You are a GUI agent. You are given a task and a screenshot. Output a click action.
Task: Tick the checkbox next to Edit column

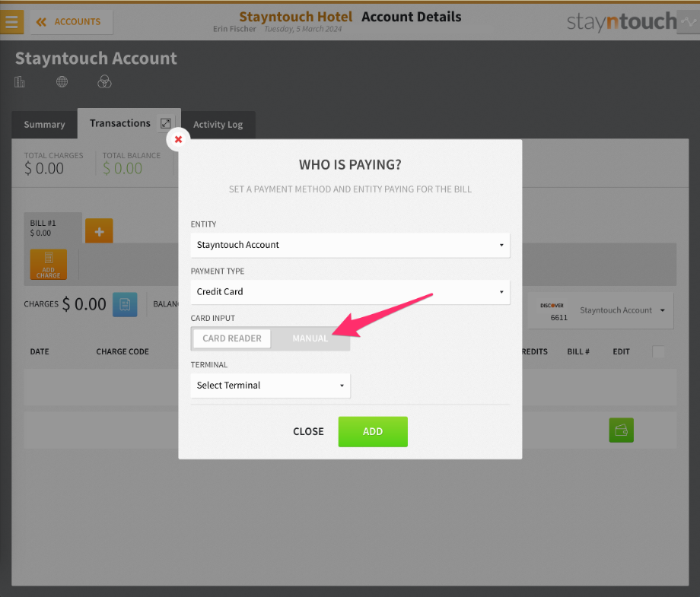[x=658, y=351]
